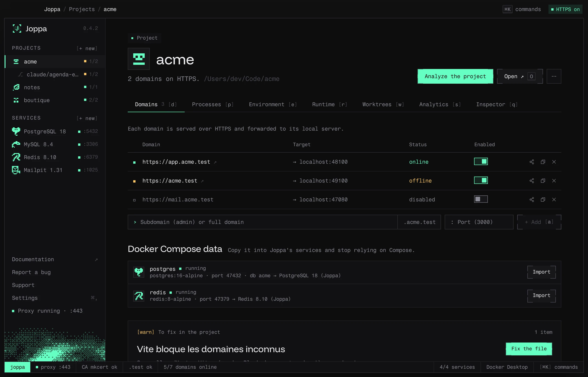Click the subdomain input field

click(263, 222)
